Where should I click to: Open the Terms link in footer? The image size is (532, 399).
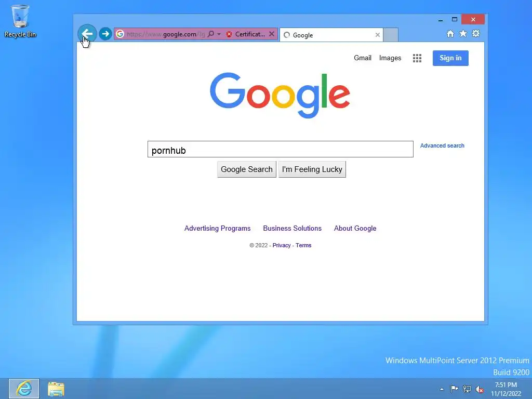[x=303, y=245]
